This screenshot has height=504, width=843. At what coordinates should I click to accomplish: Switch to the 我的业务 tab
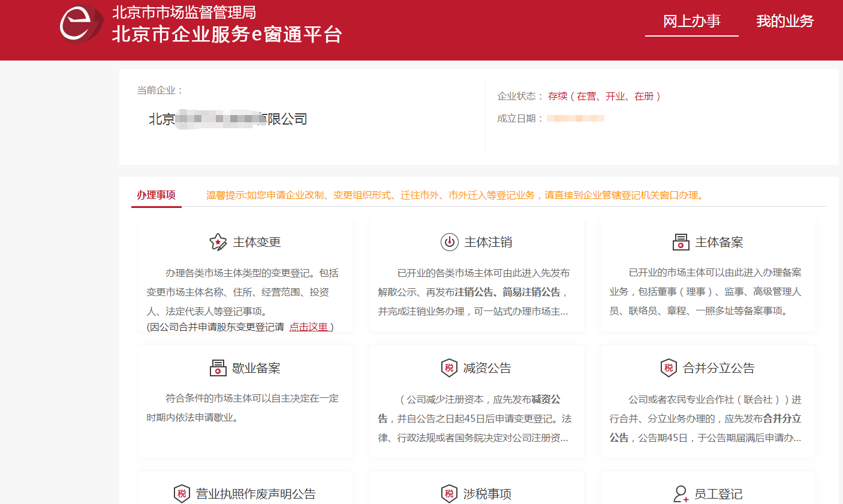784,22
